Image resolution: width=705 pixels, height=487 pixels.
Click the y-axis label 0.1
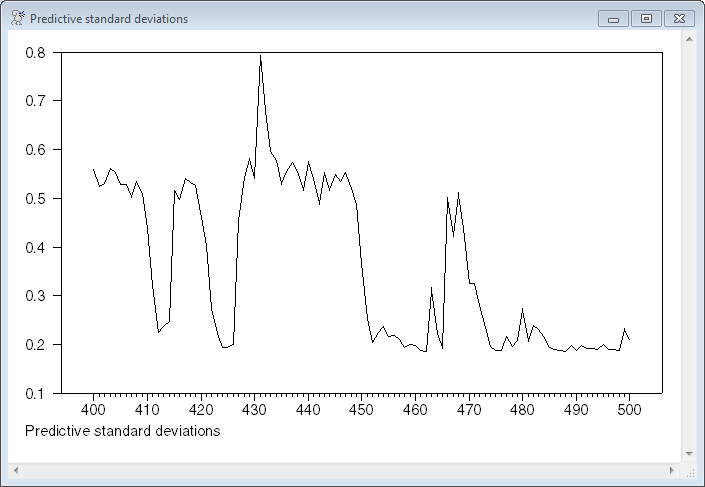(x=36, y=393)
